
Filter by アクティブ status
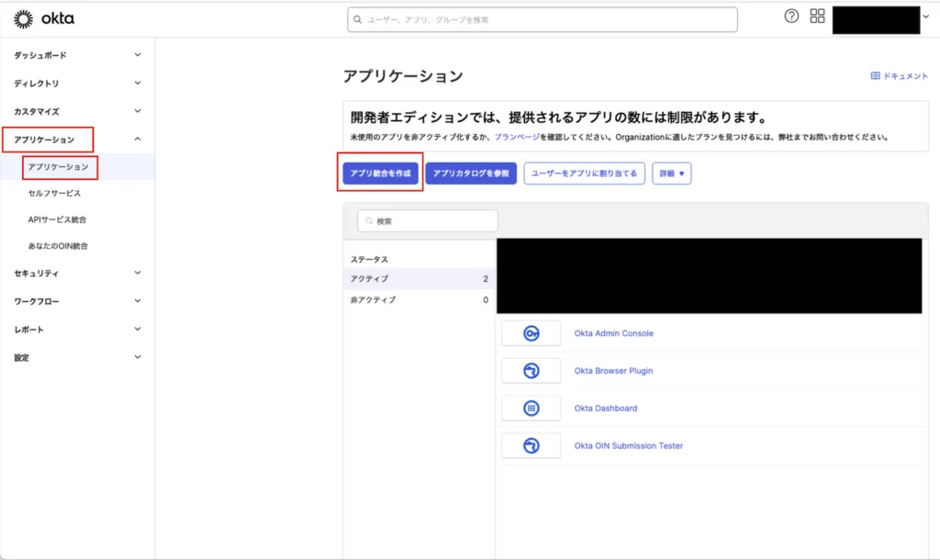tap(419, 279)
